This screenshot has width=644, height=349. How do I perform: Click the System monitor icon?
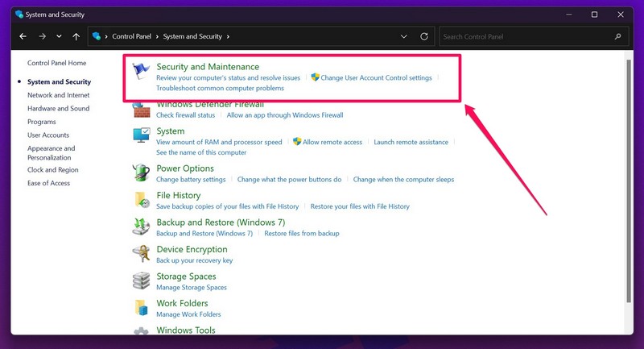tap(141, 135)
